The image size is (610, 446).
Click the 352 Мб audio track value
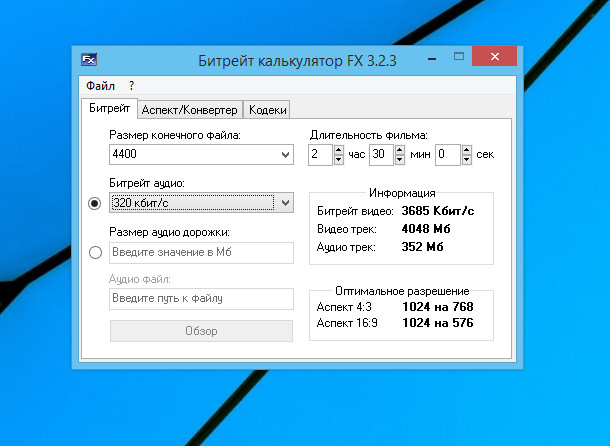point(422,247)
